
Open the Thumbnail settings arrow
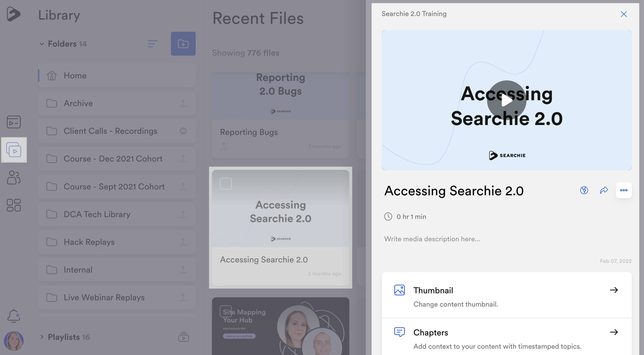(x=614, y=290)
